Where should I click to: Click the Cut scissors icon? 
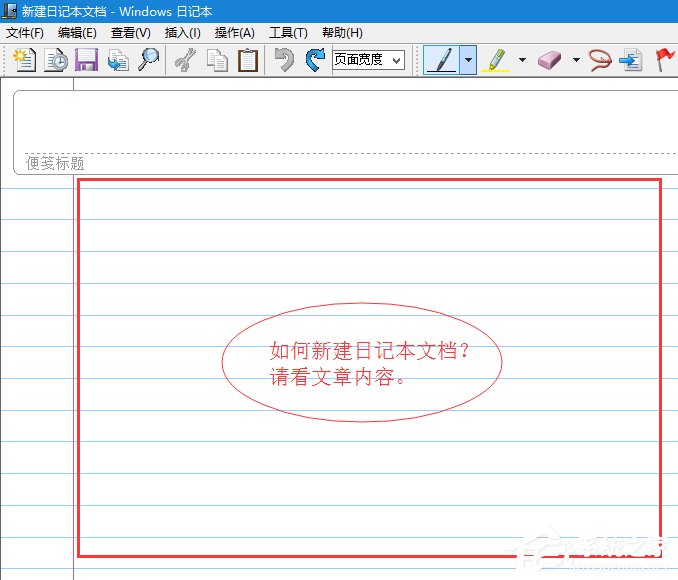coord(184,60)
